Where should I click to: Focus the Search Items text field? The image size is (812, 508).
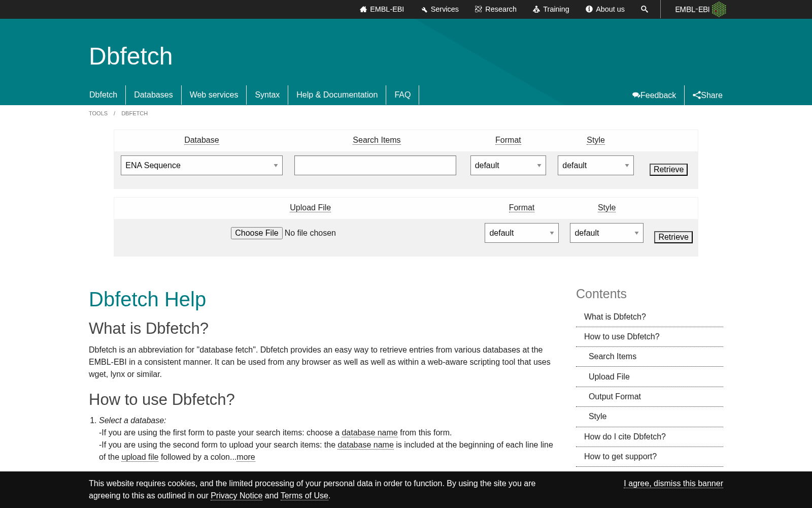375,166
